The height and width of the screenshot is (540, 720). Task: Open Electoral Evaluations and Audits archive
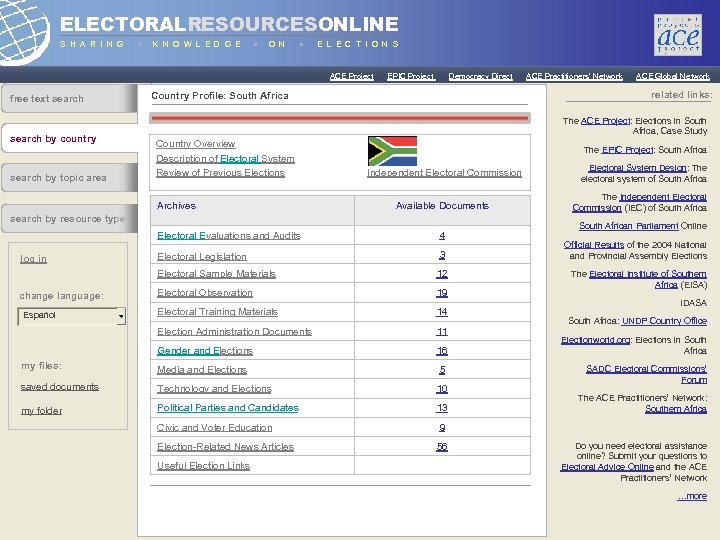(229, 236)
